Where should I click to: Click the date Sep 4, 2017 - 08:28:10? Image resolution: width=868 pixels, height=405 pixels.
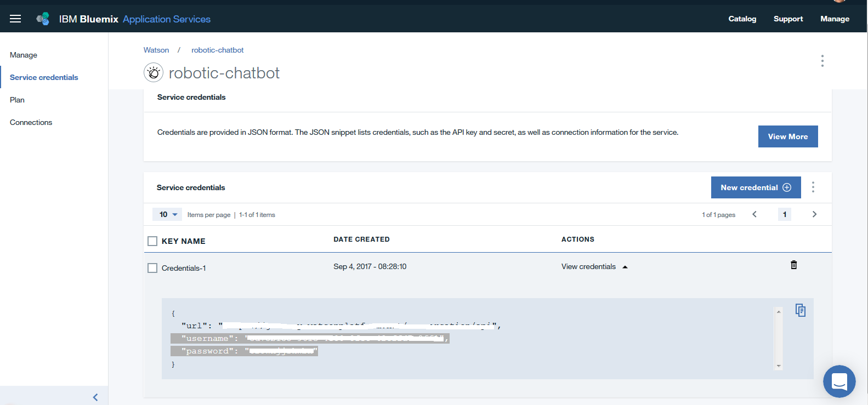click(x=370, y=266)
